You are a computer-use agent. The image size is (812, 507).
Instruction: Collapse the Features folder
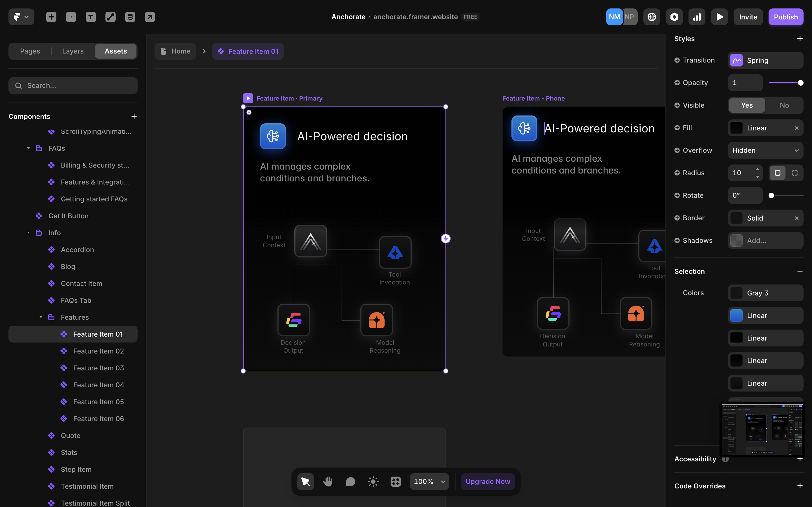[x=41, y=317]
